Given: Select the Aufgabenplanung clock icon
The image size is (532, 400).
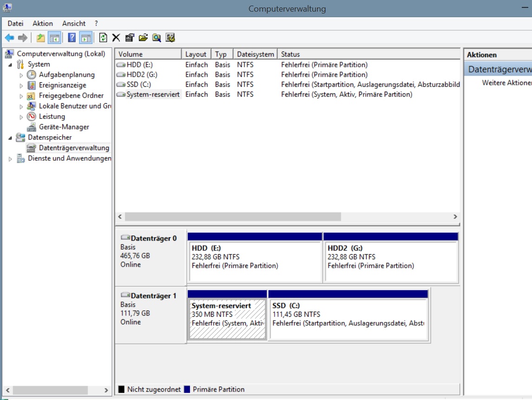Looking at the screenshot, I should [x=32, y=75].
